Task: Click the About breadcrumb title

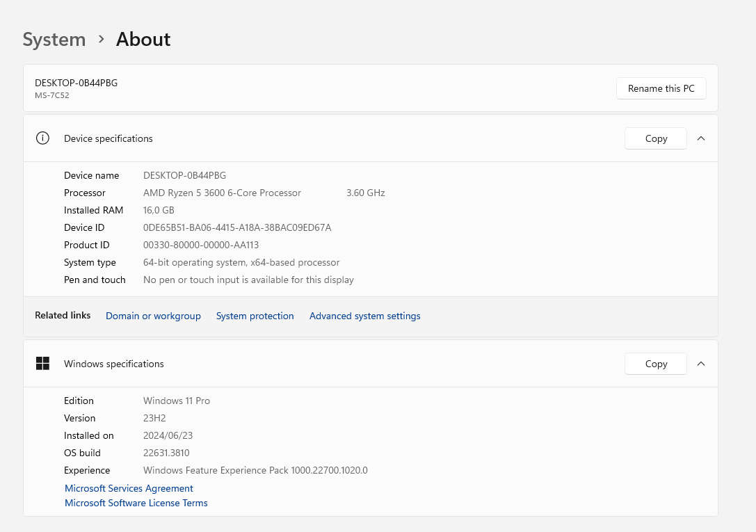Action: 143,40
